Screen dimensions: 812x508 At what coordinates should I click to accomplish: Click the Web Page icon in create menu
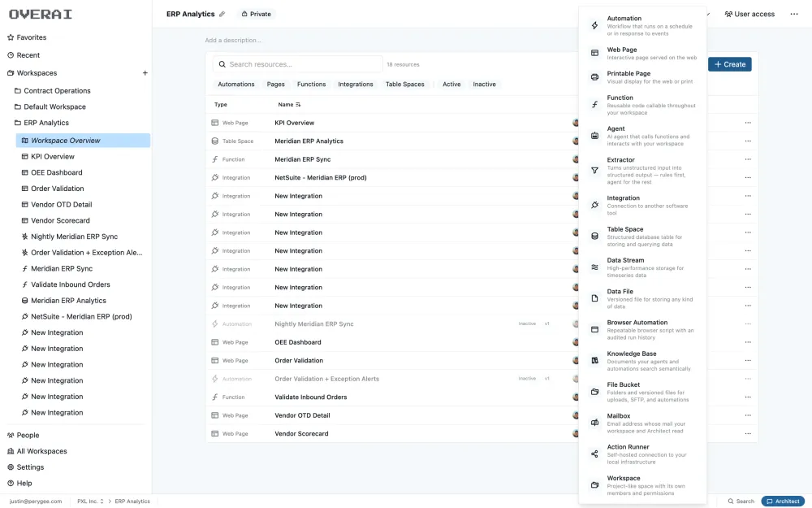coord(594,53)
